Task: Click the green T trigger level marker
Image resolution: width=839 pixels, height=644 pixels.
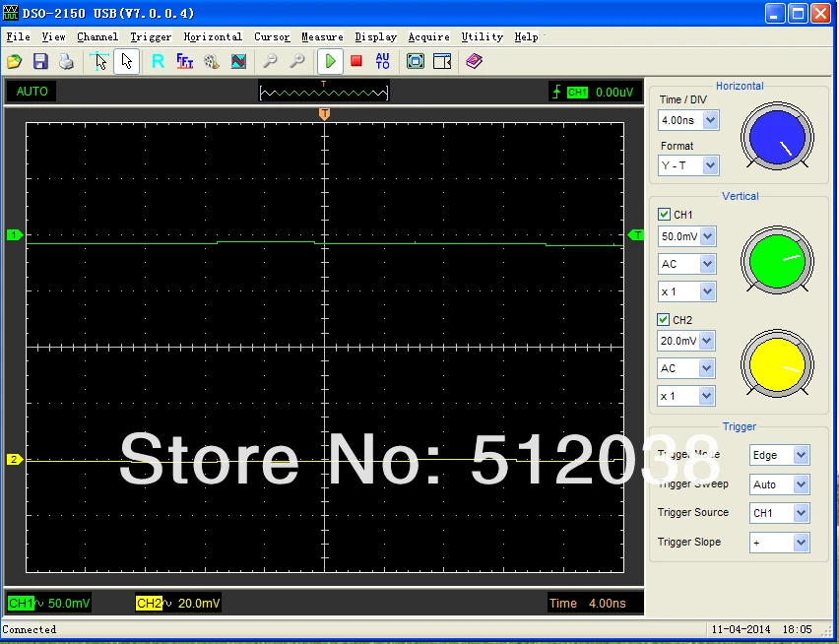Action: click(x=636, y=234)
